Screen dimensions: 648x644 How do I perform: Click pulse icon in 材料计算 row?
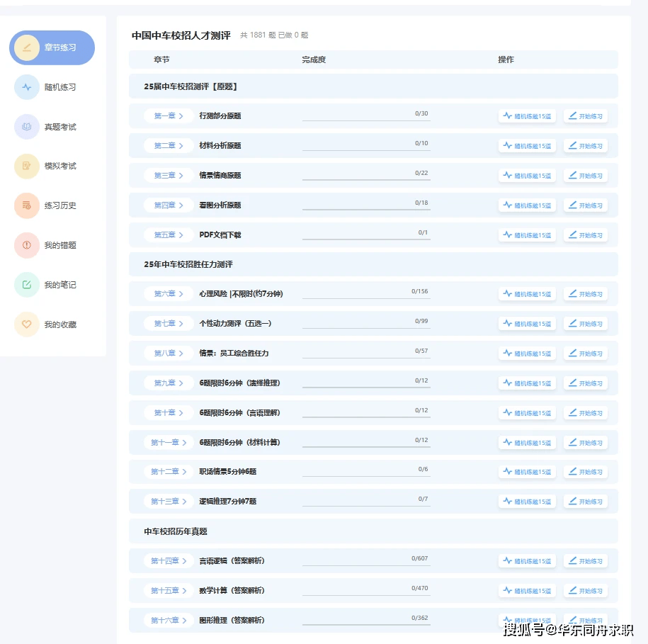(x=508, y=442)
